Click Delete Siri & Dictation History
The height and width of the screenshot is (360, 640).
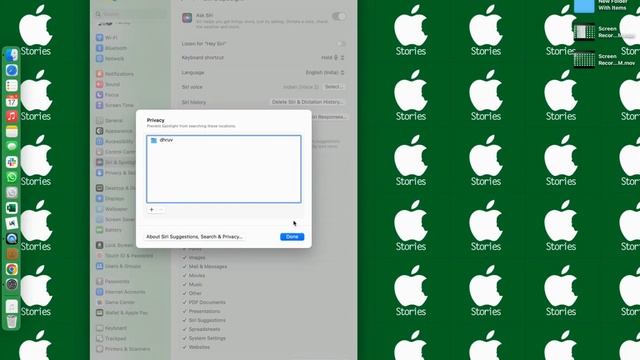pyautogui.click(x=307, y=102)
